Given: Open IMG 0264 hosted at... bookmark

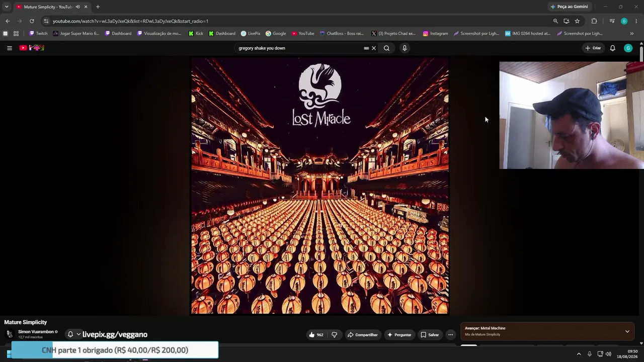Looking at the screenshot, I should coord(528,34).
